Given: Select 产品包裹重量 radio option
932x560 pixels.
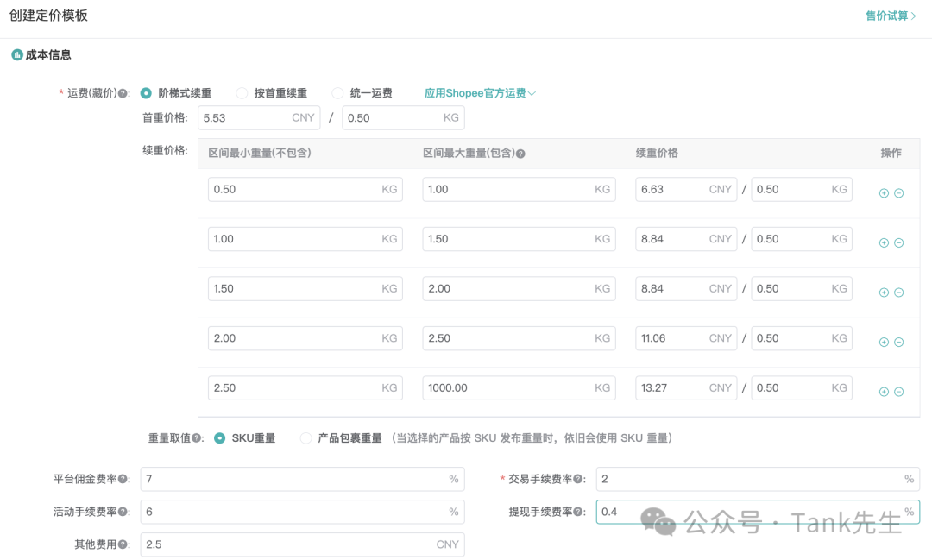Looking at the screenshot, I should [x=305, y=438].
